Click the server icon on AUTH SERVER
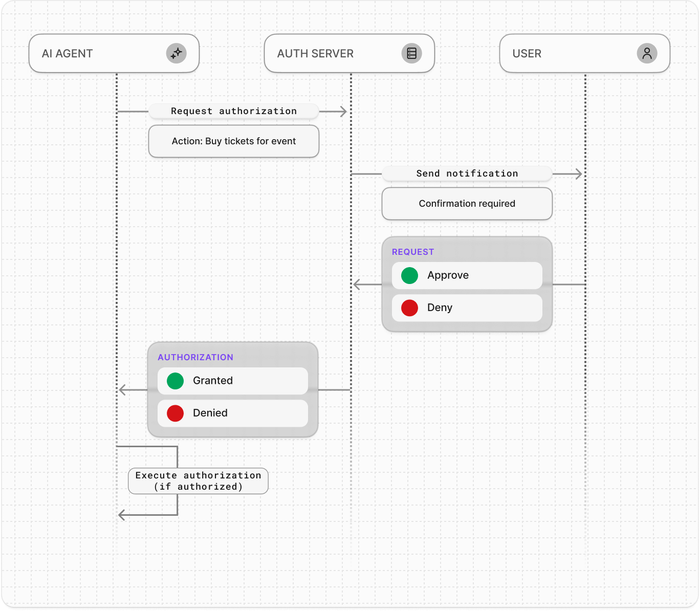This screenshot has width=700, height=613. (411, 53)
